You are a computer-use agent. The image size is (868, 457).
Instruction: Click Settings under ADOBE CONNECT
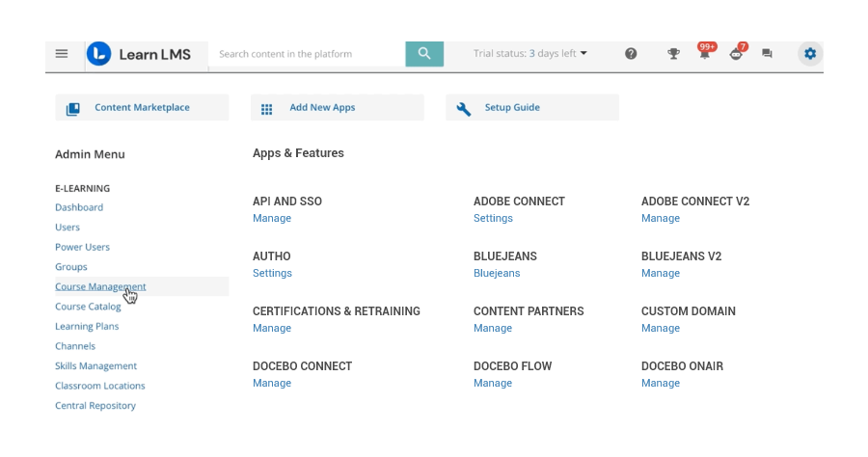[493, 218]
